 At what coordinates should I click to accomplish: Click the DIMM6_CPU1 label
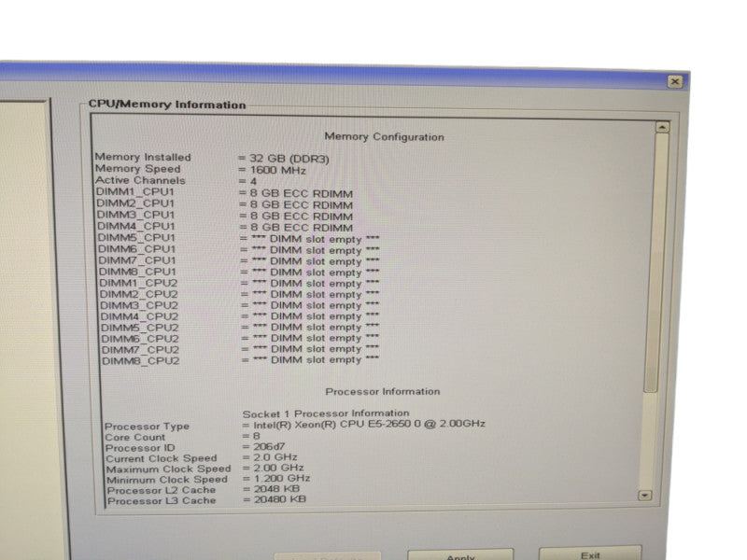click(x=137, y=249)
